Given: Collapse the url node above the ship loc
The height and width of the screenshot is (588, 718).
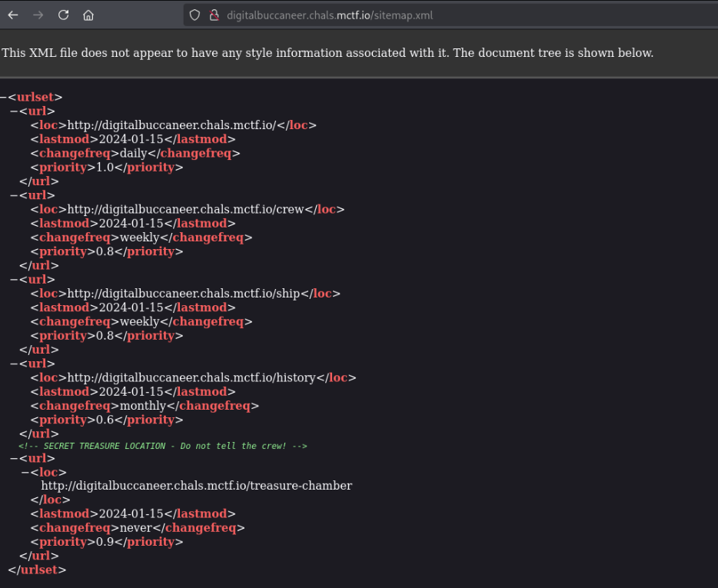Looking at the screenshot, I should click(14, 280).
